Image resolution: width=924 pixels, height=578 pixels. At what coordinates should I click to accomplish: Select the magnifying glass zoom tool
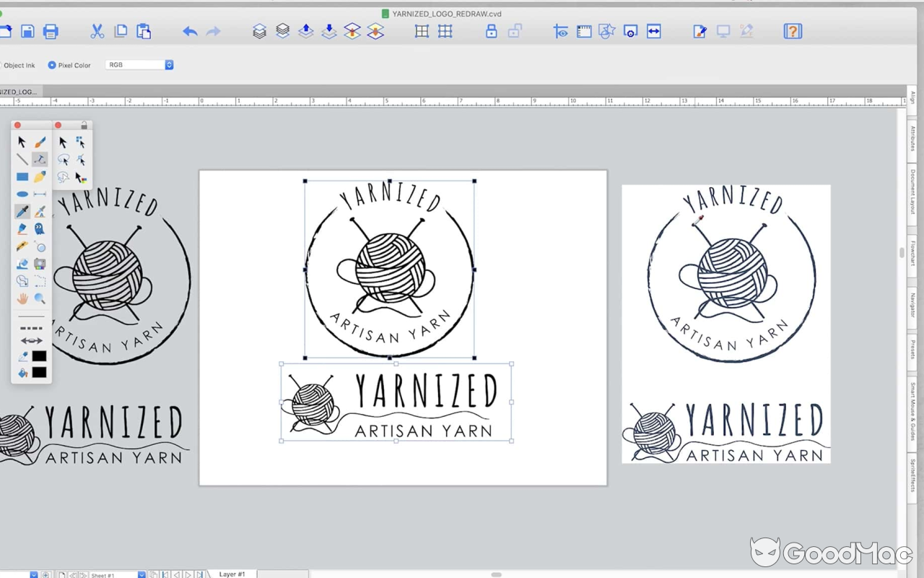coord(40,298)
